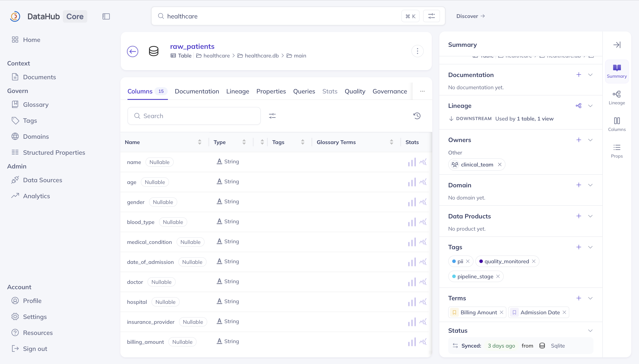Viewport: 639px width, 364px height.
Task: Open Lineage view in right rail
Action: [x=617, y=98]
